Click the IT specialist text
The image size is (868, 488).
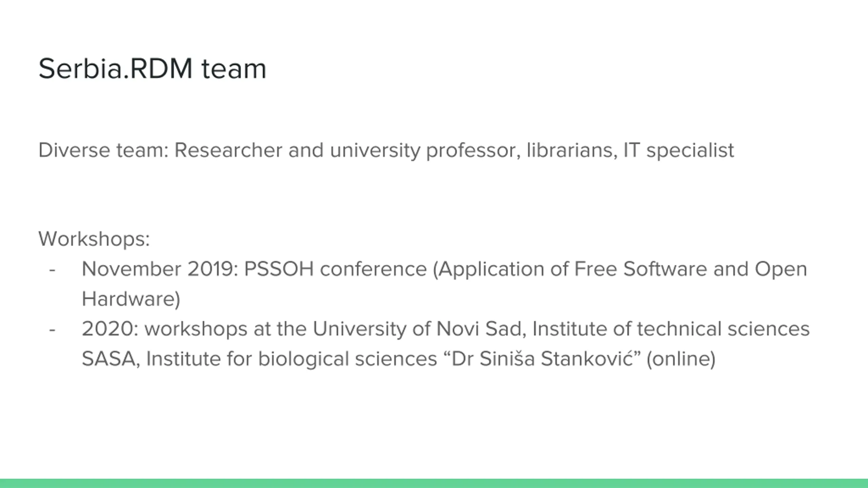coord(679,150)
